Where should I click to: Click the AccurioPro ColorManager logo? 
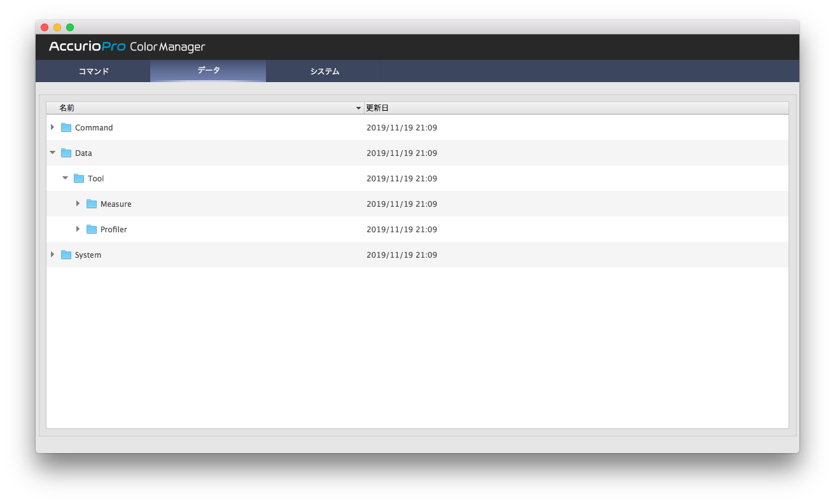[x=127, y=46]
